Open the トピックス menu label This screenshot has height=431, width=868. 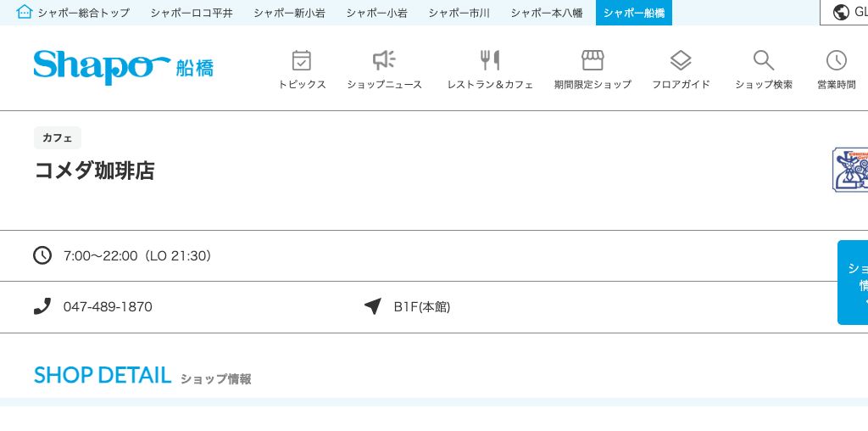point(302,85)
